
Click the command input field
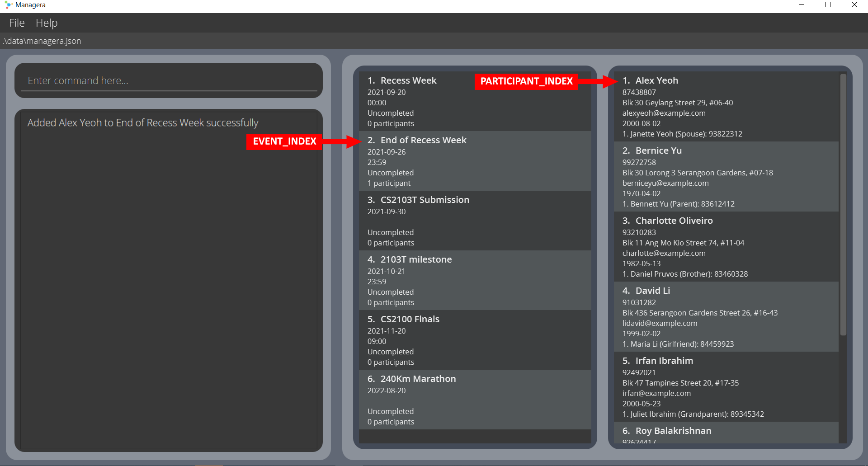point(169,80)
